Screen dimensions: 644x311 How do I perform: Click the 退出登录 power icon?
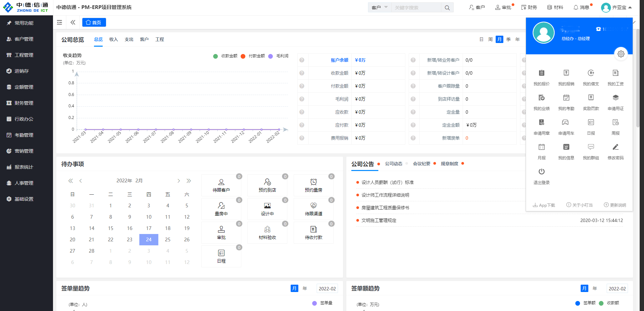click(x=541, y=172)
